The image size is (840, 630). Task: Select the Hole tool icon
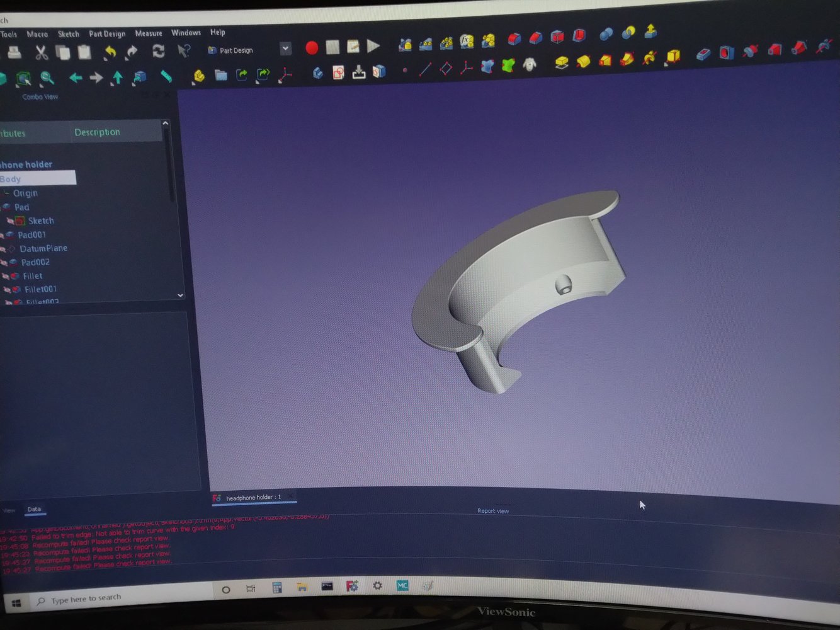coord(726,52)
